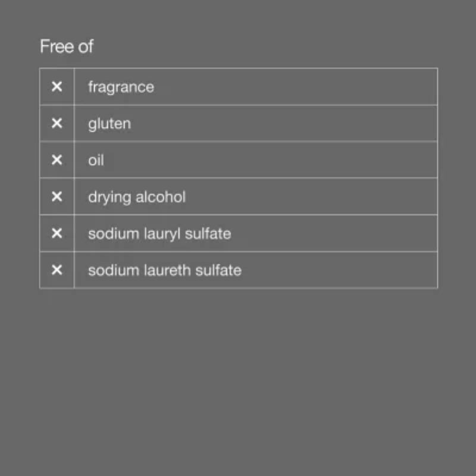The width and height of the screenshot is (476, 476).
Task: Click the word drying in the table
Action: point(109,198)
